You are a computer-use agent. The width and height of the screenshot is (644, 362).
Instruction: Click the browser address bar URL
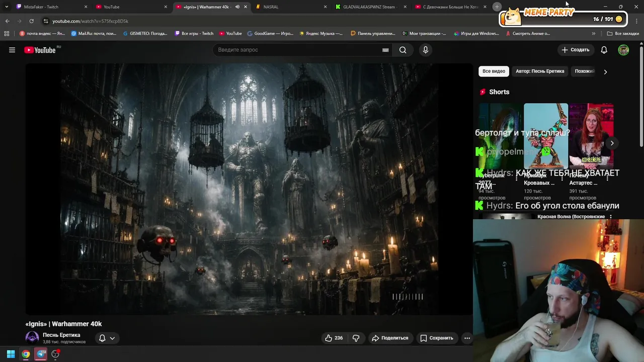pyautogui.click(x=91, y=21)
